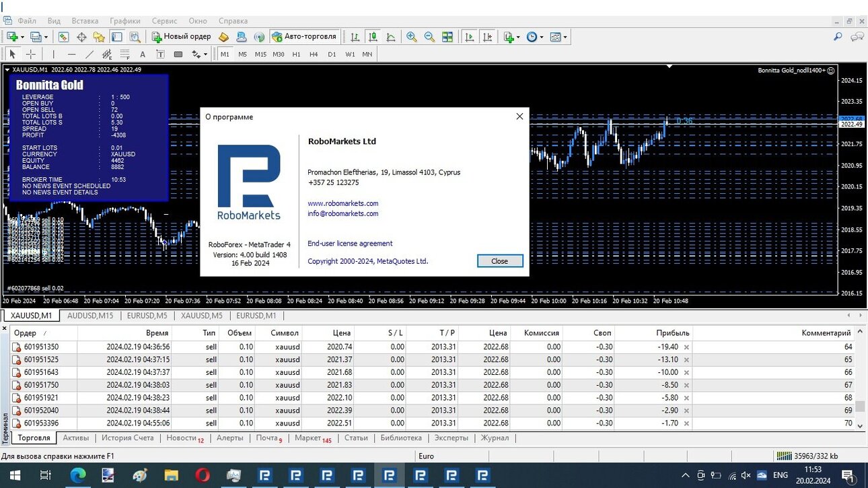Viewport: 868px width, 488px height.
Task: Show the Navigator star-folder icon
Action: point(99,37)
